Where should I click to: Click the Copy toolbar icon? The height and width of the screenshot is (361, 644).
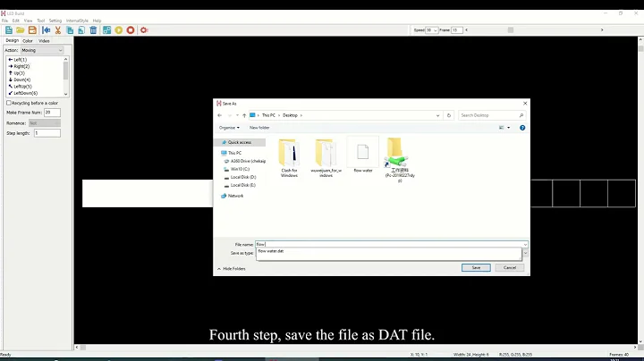pyautogui.click(x=70, y=30)
